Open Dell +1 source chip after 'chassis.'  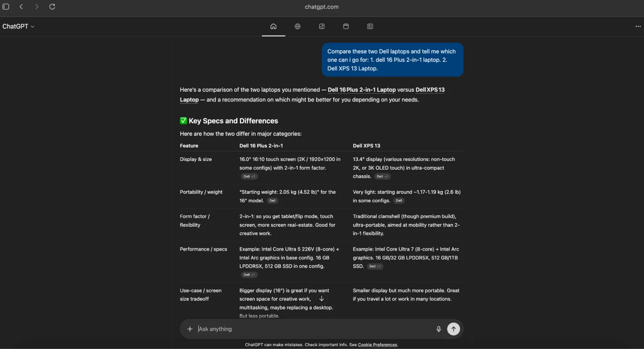[x=382, y=177]
